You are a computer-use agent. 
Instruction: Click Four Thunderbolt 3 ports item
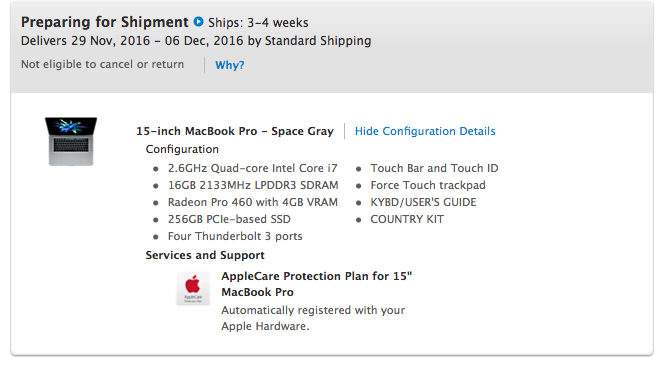(x=235, y=236)
